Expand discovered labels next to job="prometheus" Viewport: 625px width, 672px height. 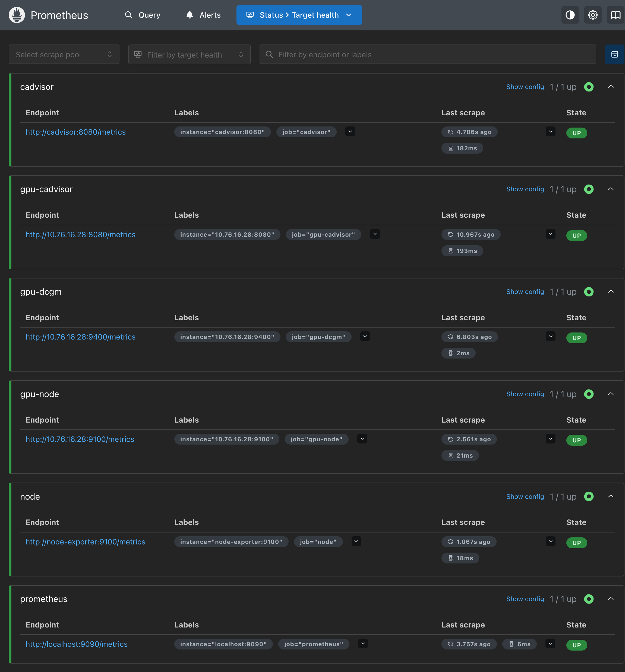pos(363,644)
